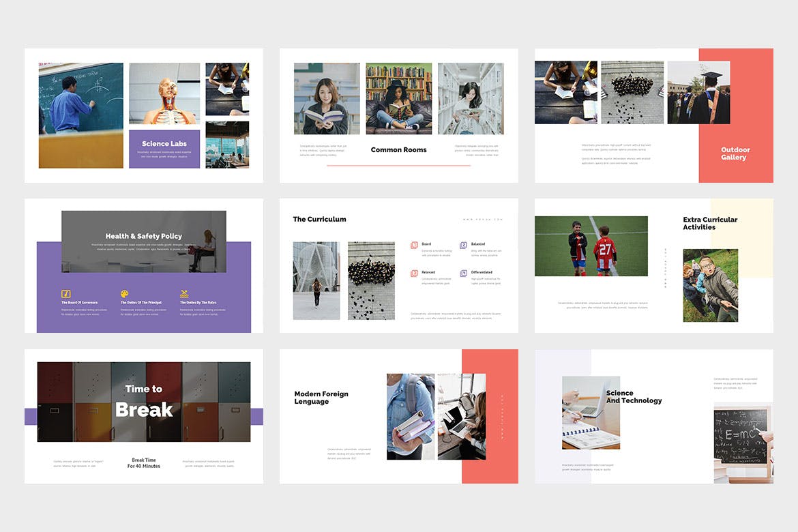Click the Time to Break locker banner

tap(144, 401)
